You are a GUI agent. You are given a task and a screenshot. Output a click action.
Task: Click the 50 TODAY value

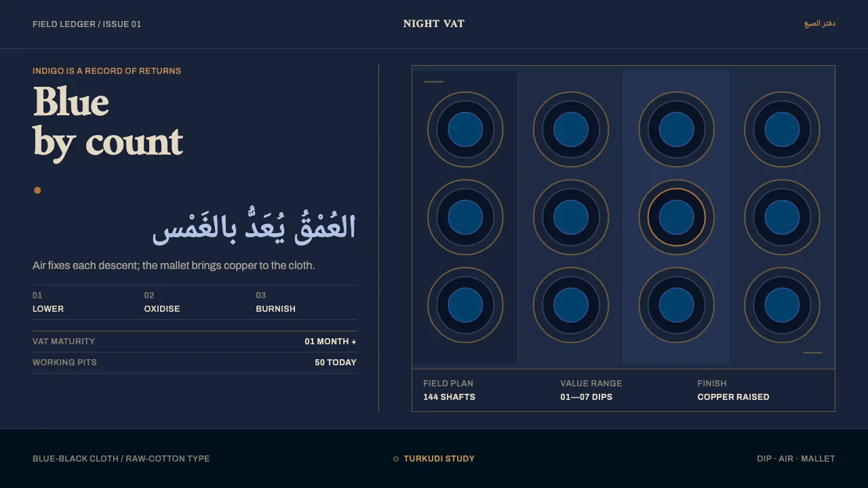(x=336, y=363)
